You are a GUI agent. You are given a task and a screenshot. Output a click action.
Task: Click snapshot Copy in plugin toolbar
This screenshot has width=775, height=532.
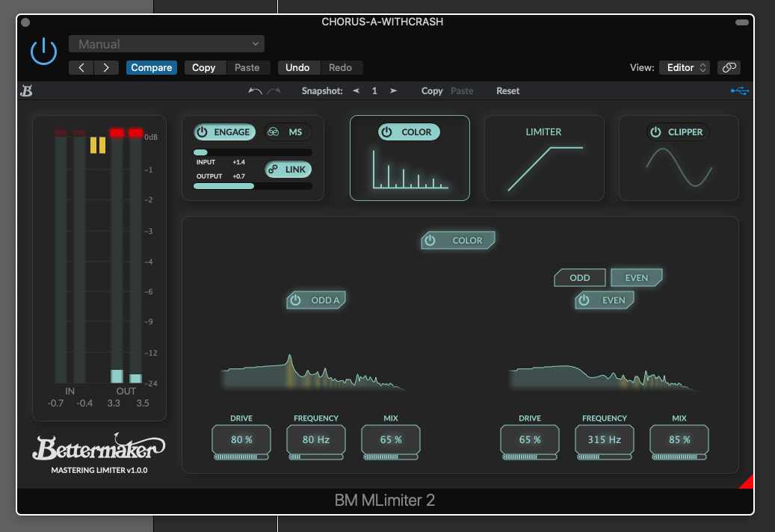[432, 91]
